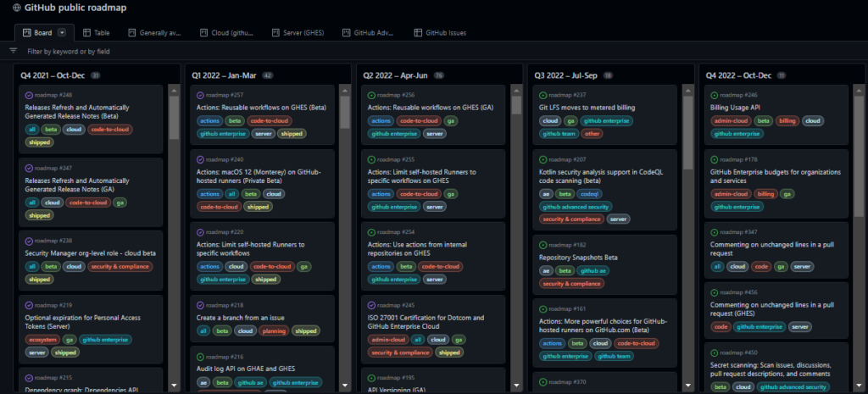Screen dimensions: 868x394
Task: Open the Generally av... view tab
Action: pyautogui.click(x=154, y=33)
